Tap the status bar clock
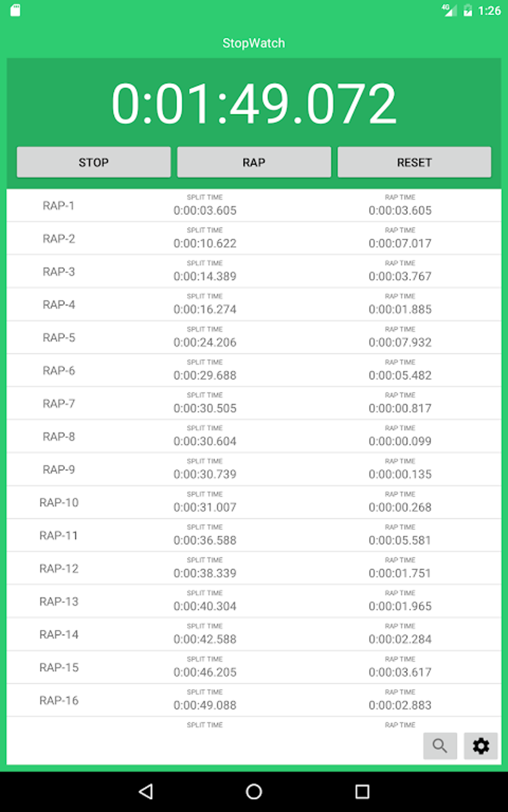The width and height of the screenshot is (508, 812). point(489,10)
